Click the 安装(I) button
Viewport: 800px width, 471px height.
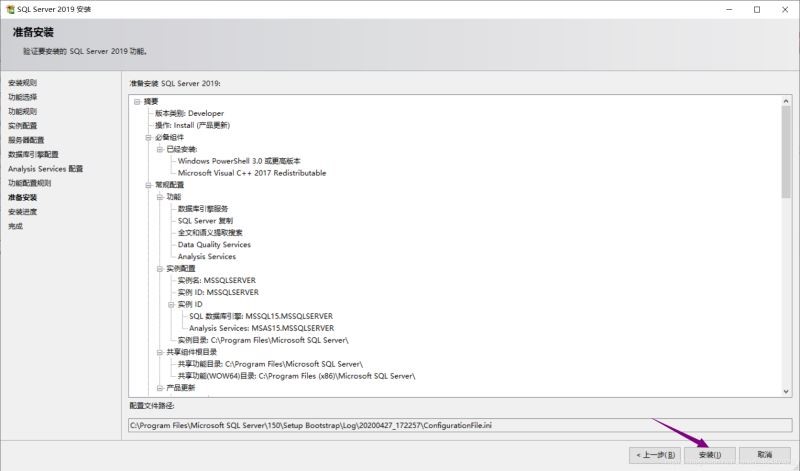pos(710,454)
